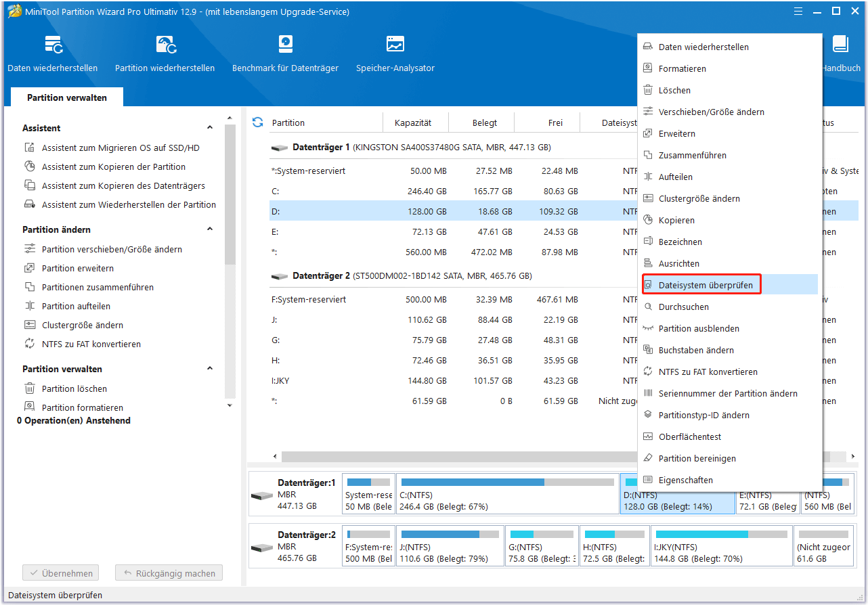Launch Benchmark für Datenträger
Image resolution: width=868 pixels, height=605 pixels.
coord(285,53)
